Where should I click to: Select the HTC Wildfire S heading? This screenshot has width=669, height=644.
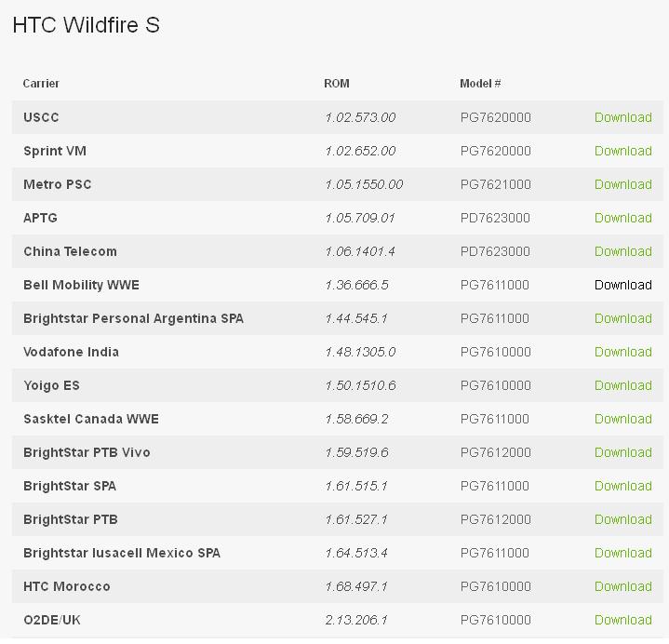click(86, 25)
